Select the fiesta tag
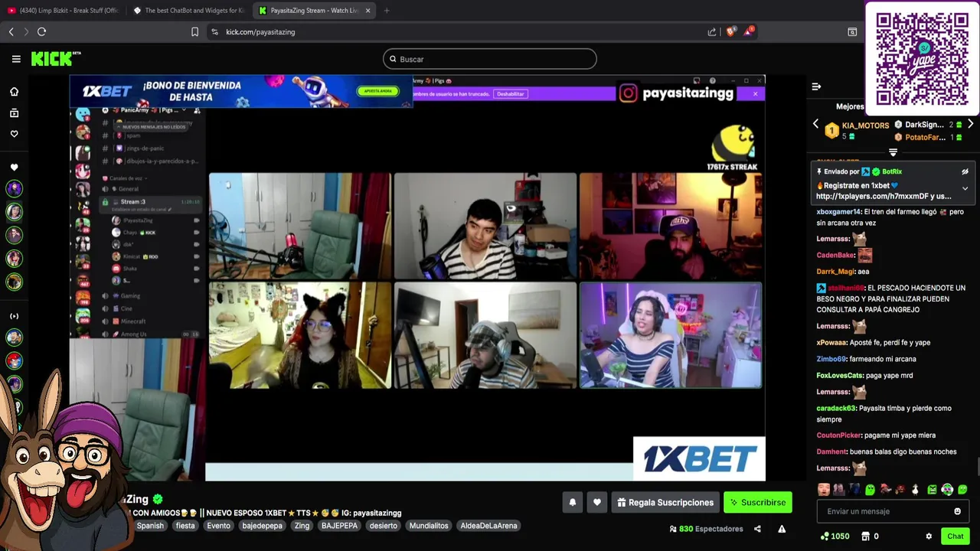 point(185,526)
